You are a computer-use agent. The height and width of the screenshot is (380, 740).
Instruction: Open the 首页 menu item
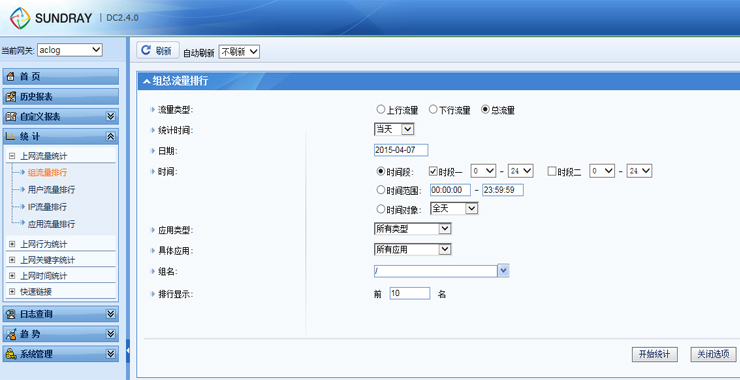click(61, 76)
